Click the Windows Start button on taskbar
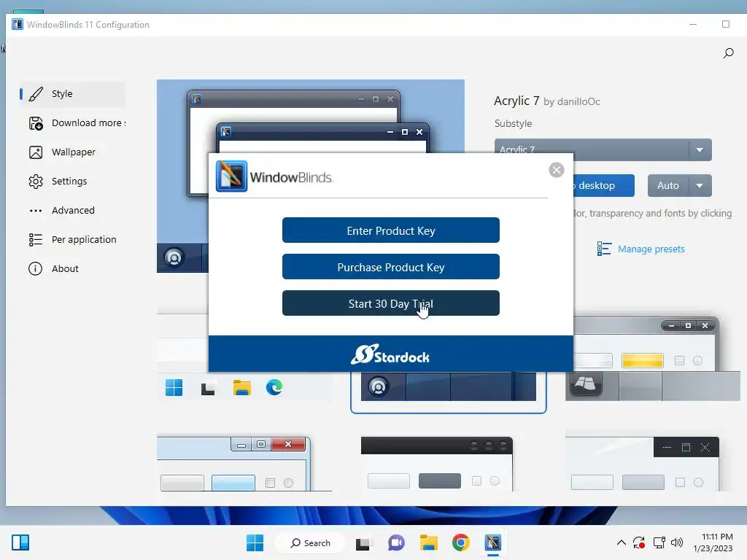 pyautogui.click(x=255, y=542)
